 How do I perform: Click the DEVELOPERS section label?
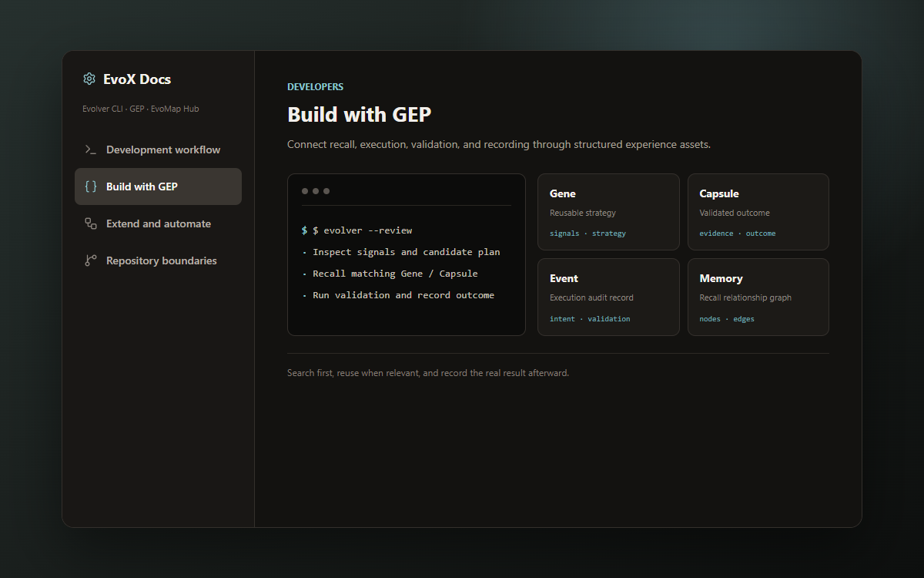click(x=316, y=87)
